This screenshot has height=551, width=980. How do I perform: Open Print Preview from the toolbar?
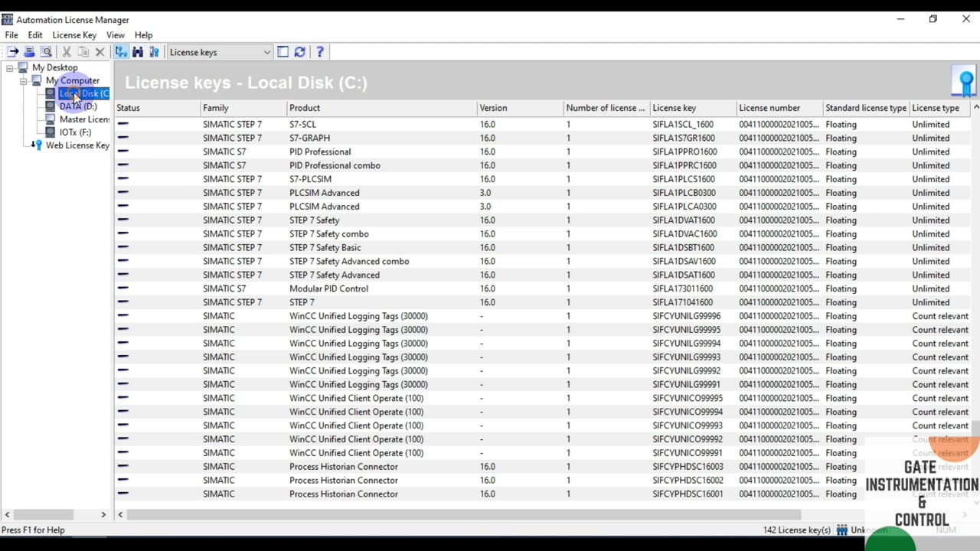tap(46, 52)
